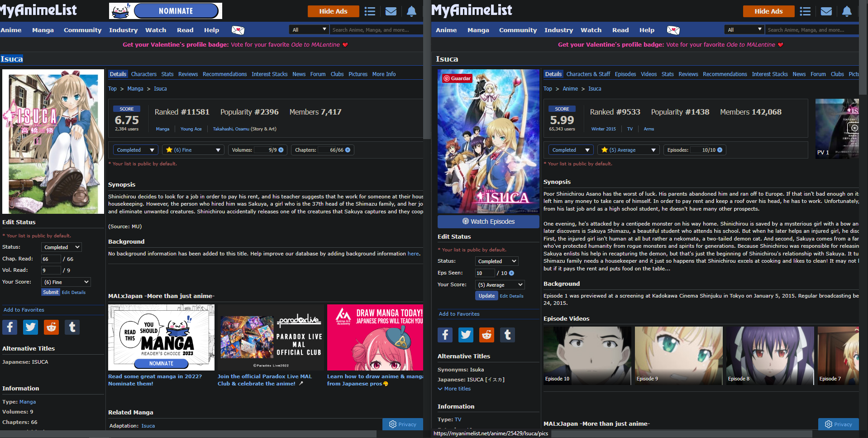The width and height of the screenshot is (868, 438).
Task: Click Hide Ads button in right window
Action: [x=768, y=11]
